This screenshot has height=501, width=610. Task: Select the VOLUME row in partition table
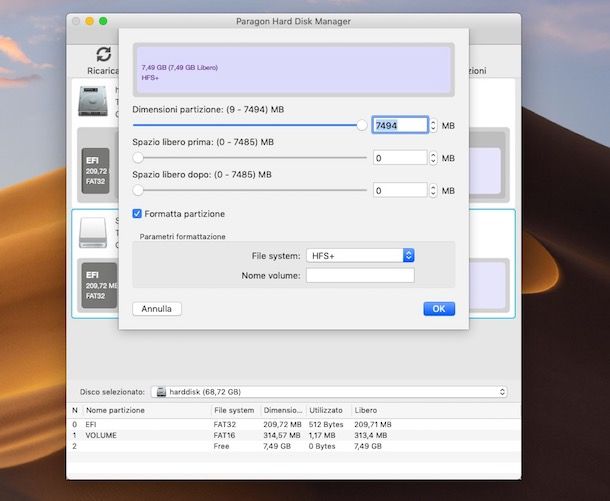coord(294,435)
